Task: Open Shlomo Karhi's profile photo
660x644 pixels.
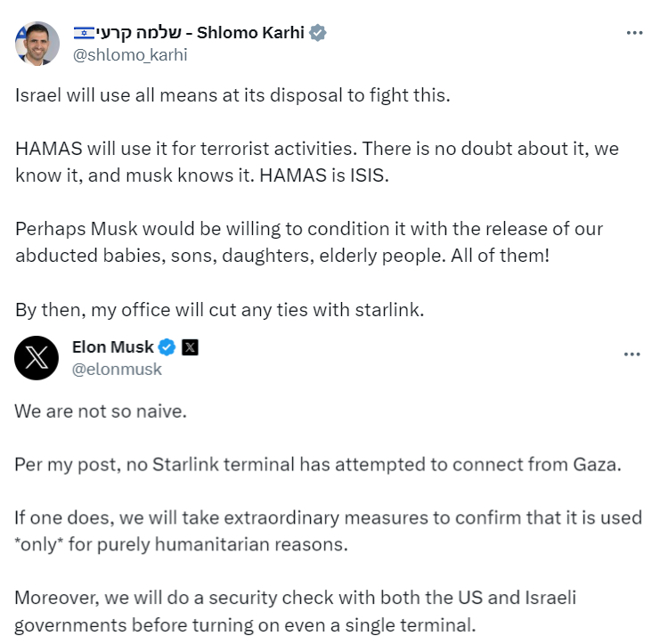Action: tap(36, 42)
